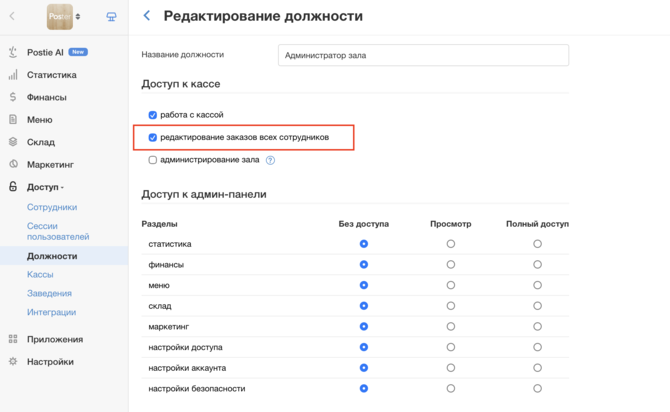Select Просмотр for маркетинг

(450, 327)
